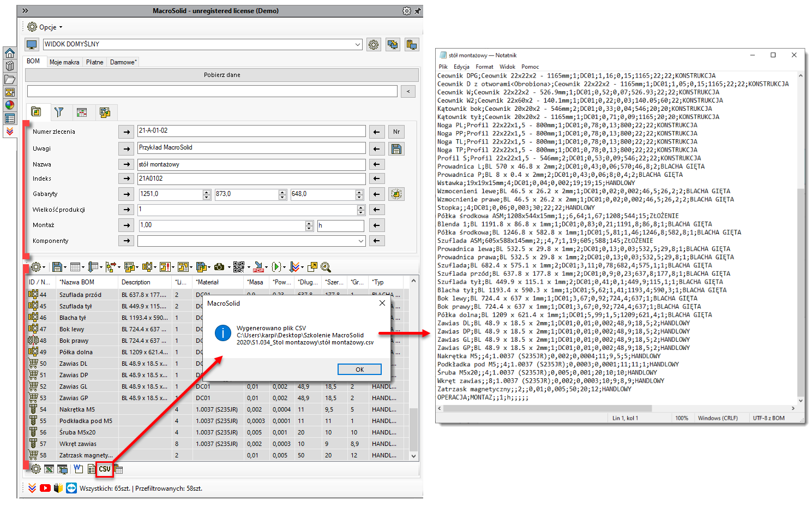This screenshot has height=506, width=812.
Task: Launch TeamViewer support icon
Action: pyautogui.click(x=71, y=488)
